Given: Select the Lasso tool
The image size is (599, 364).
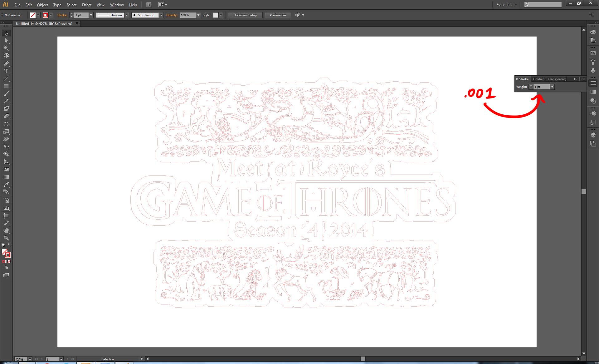Looking at the screenshot, I should pos(6,55).
